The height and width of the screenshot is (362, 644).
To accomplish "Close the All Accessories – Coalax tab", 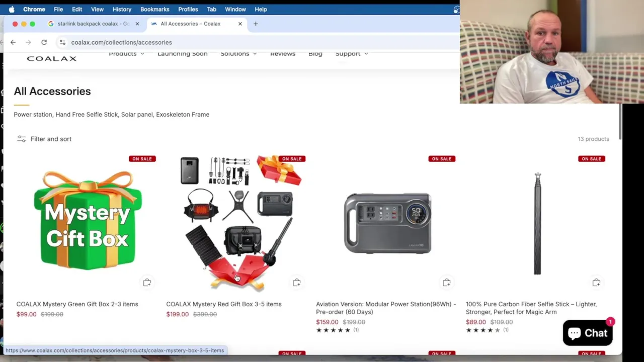I will tap(240, 24).
